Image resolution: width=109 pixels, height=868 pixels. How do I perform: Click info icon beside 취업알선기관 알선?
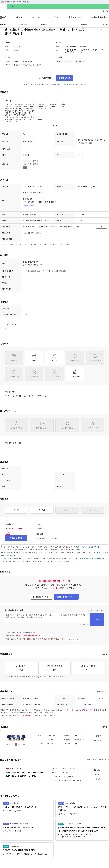coord(61,666)
